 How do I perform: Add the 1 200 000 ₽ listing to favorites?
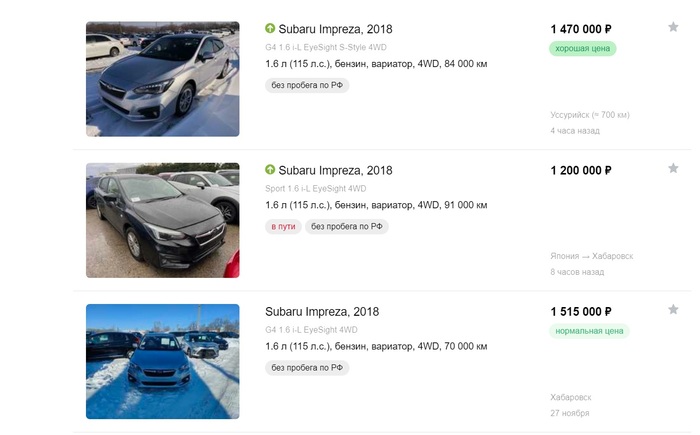click(x=673, y=168)
